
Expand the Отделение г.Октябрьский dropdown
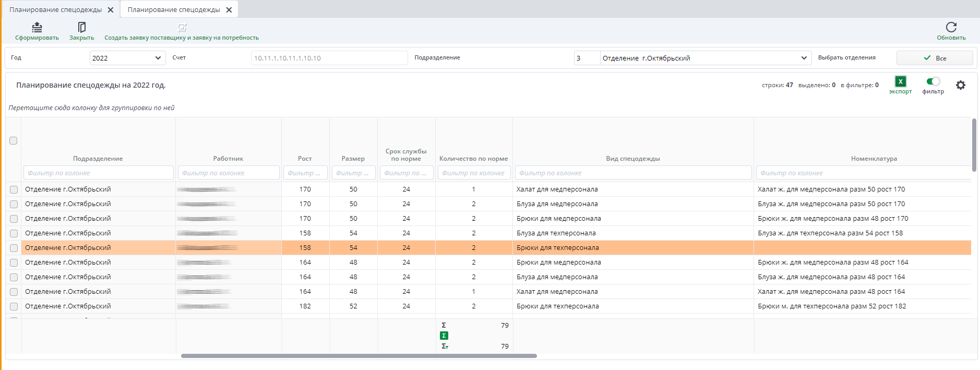[x=804, y=58]
